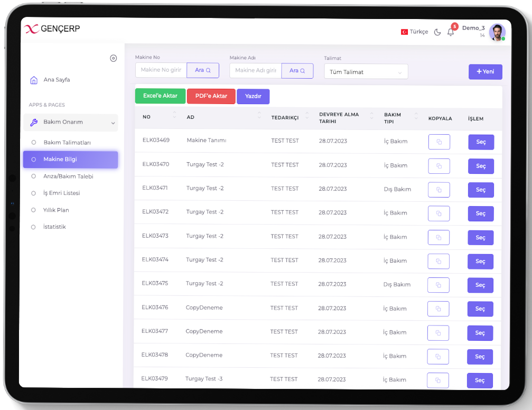This screenshot has height=410, width=532.
Task: Open the Tüm Talimat dropdown
Action: 366,72
